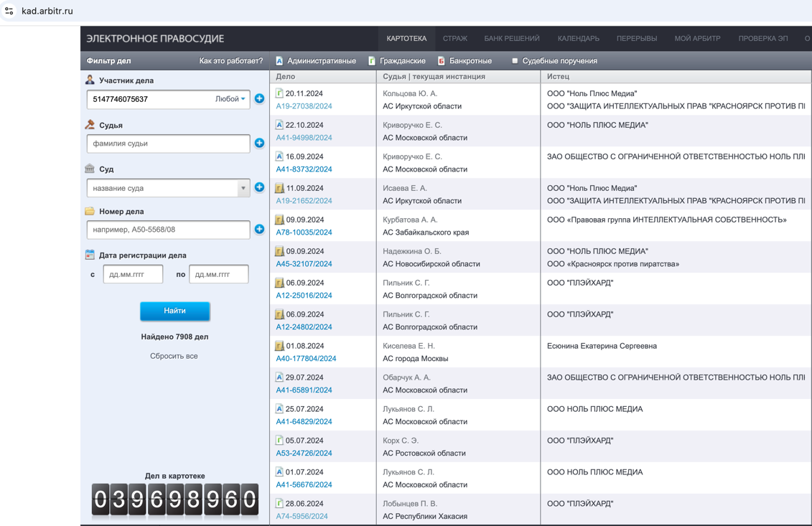Go to the Календарь tab
812x526 pixels.
(579, 38)
